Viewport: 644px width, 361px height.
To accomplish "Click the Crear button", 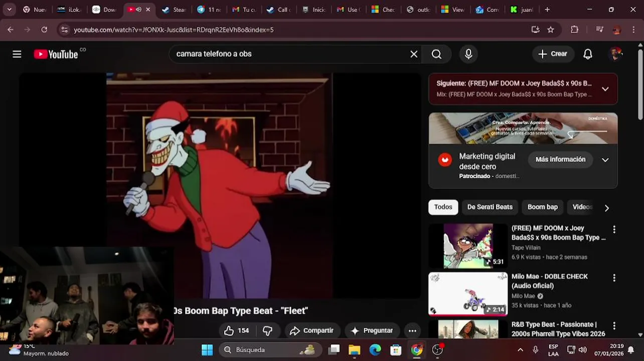I will (553, 54).
